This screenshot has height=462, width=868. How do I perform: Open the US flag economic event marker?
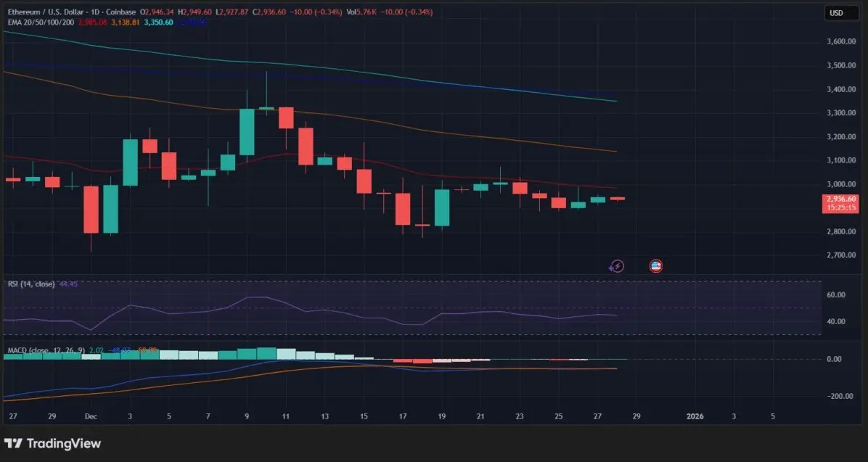(656, 266)
